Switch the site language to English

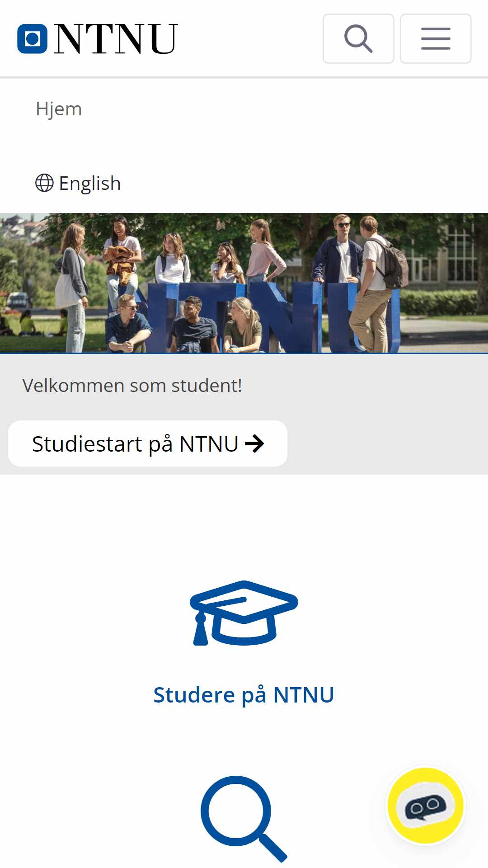tap(90, 183)
